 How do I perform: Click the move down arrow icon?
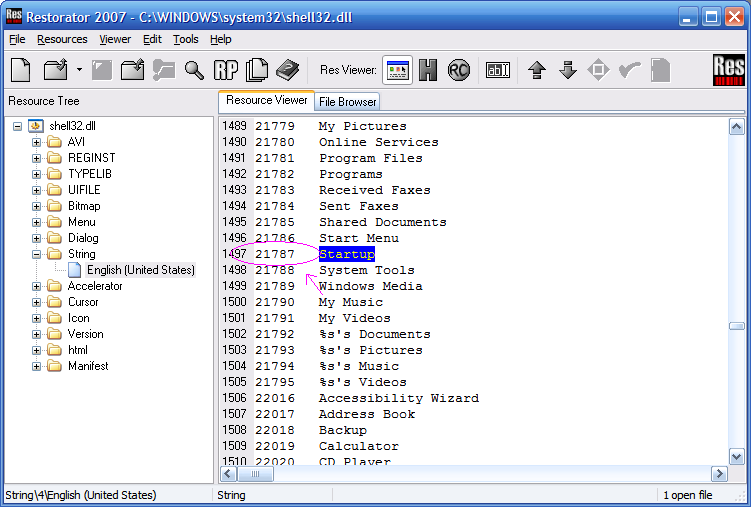click(568, 70)
